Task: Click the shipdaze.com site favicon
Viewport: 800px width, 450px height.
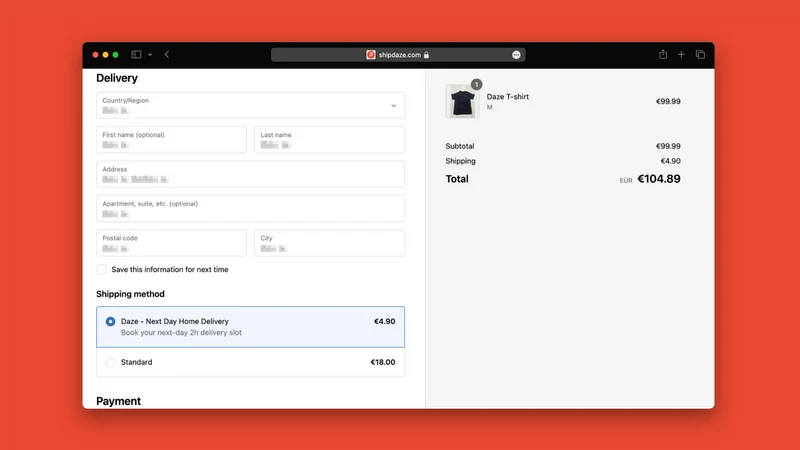Action: pos(371,55)
